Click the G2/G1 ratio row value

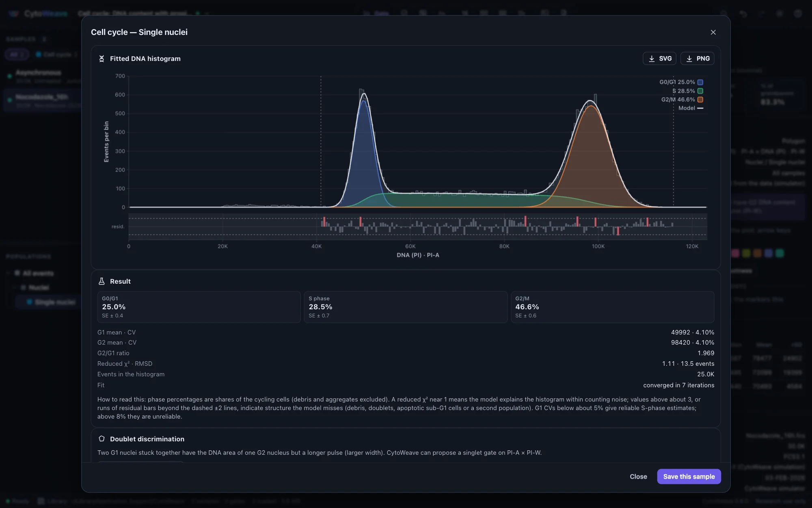click(706, 353)
